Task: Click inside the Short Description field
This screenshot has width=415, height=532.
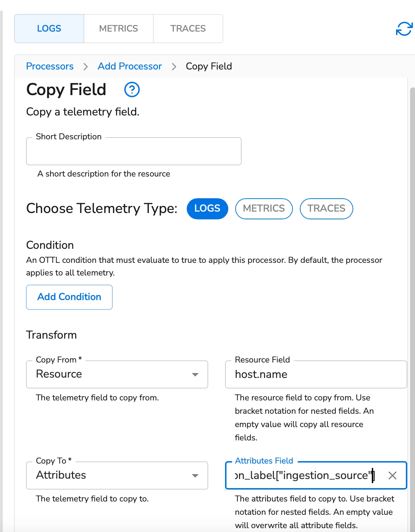Action: (x=133, y=151)
